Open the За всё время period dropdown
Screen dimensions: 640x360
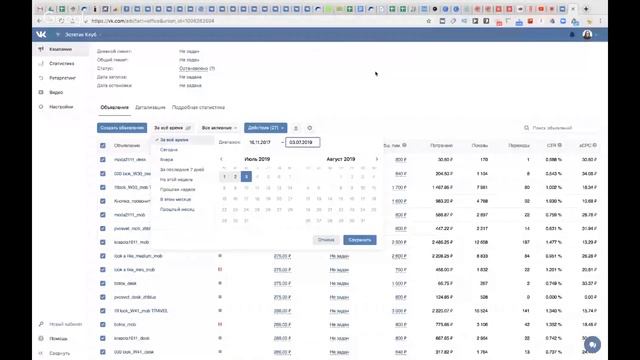click(173, 128)
